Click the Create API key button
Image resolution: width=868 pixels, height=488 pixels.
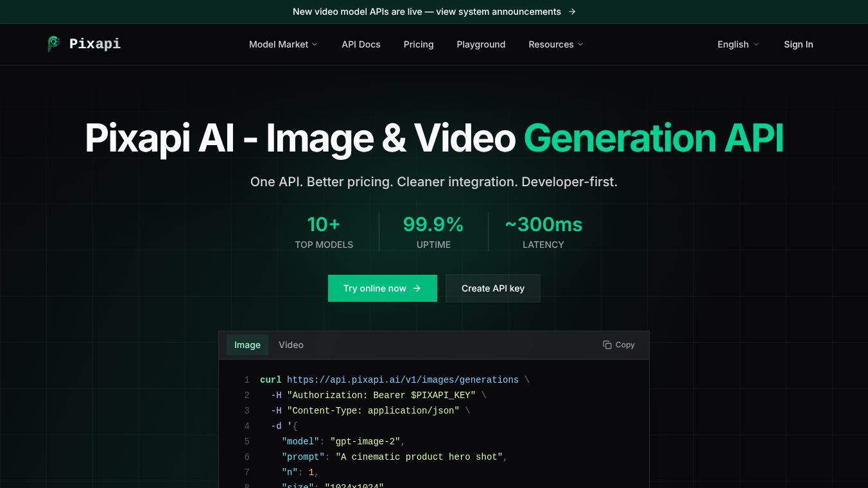pyautogui.click(x=493, y=288)
